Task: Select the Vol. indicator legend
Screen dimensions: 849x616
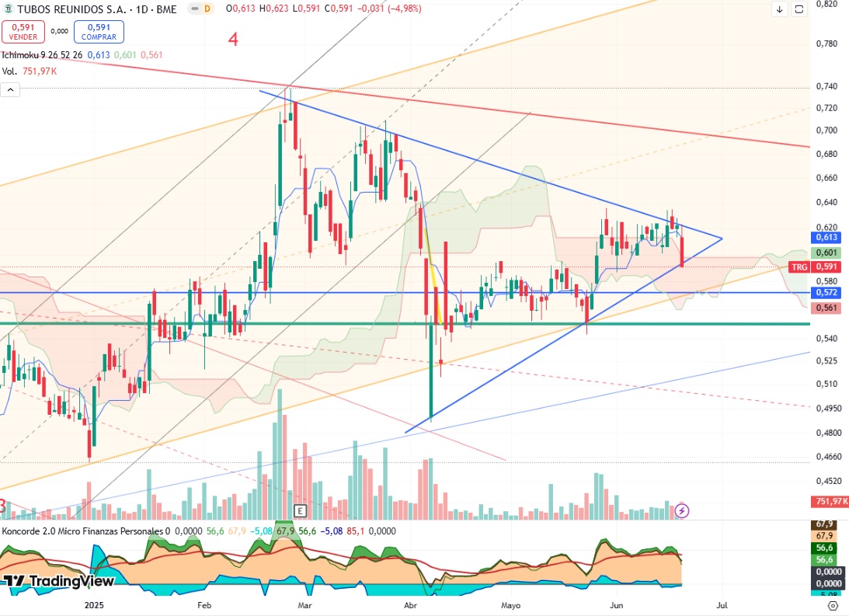Action: tap(9, 71)
